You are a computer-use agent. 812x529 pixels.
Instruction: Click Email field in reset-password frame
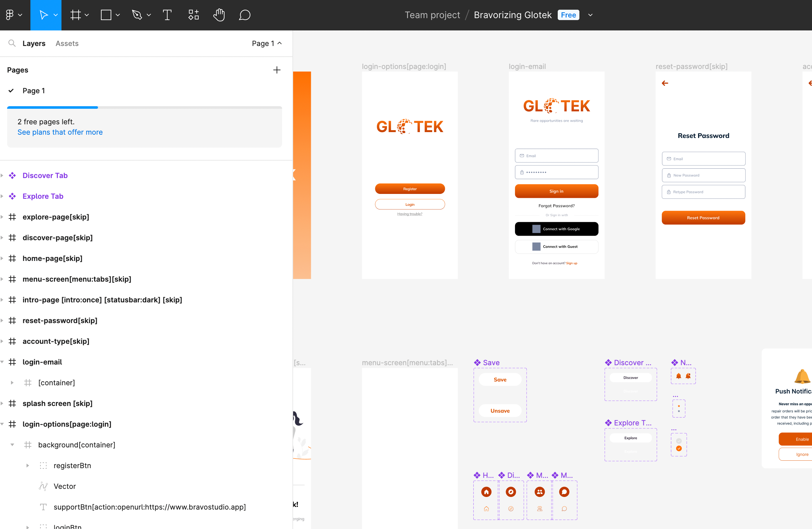pos(703,158)
